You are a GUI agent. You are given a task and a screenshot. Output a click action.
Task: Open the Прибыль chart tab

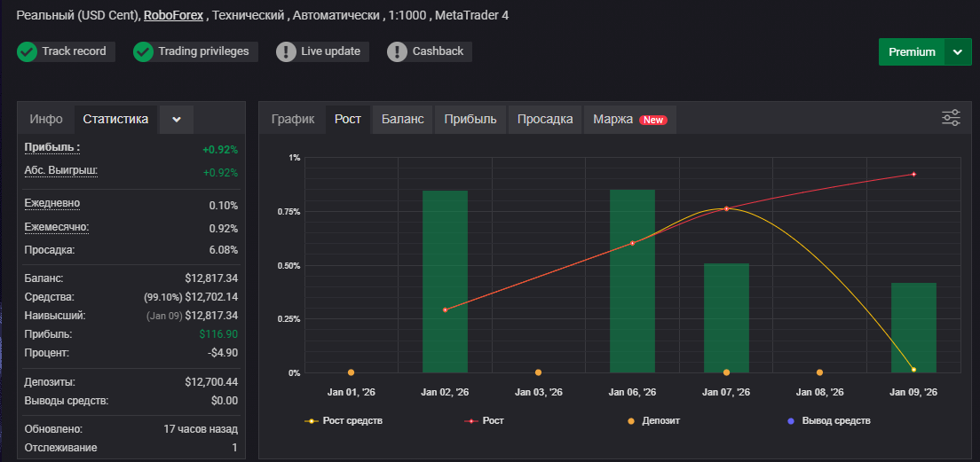click(x=470, y=119)
